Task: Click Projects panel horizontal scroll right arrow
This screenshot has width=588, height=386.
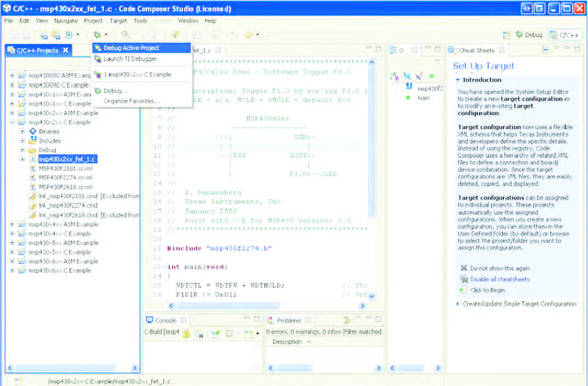Action: coord(135,368)
